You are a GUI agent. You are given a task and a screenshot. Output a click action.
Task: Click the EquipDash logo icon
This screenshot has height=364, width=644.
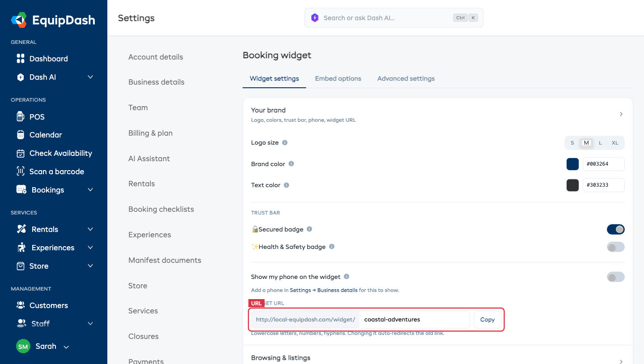pos(19,20)
